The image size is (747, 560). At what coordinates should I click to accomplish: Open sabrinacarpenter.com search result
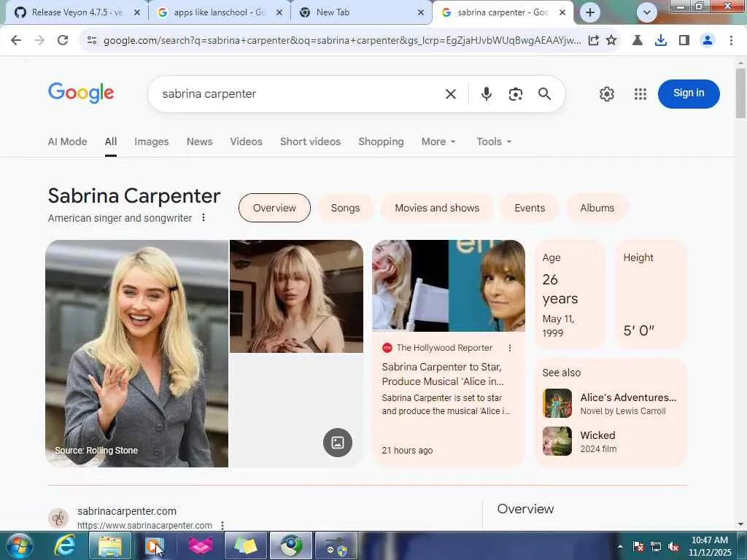(x=127, y=511)
